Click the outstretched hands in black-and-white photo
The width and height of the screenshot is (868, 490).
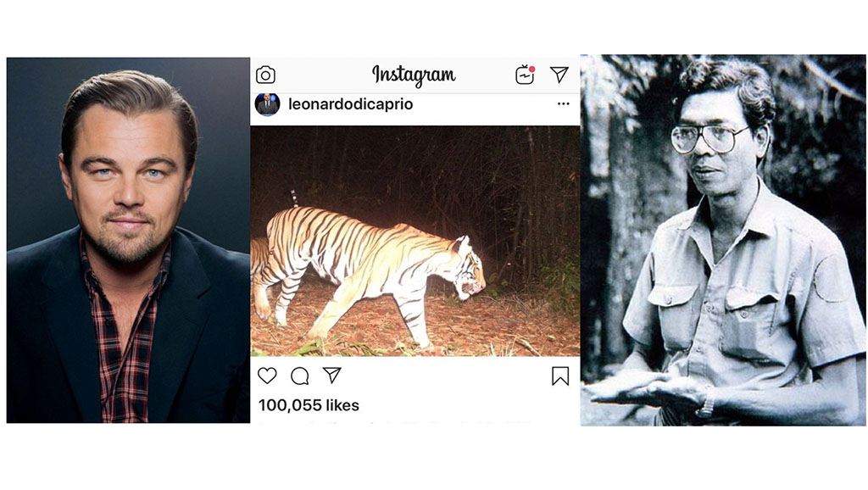pos(644,388)
